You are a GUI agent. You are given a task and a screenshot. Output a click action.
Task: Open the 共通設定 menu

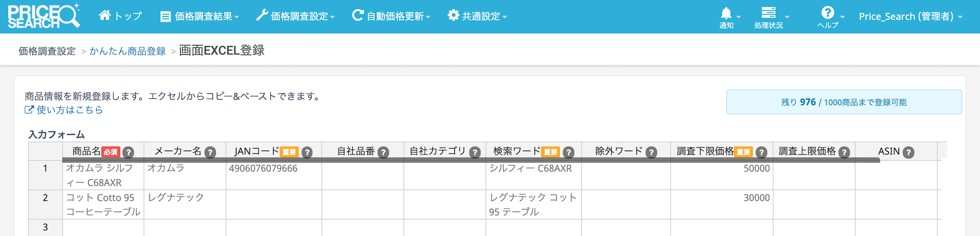click(477, 17)
